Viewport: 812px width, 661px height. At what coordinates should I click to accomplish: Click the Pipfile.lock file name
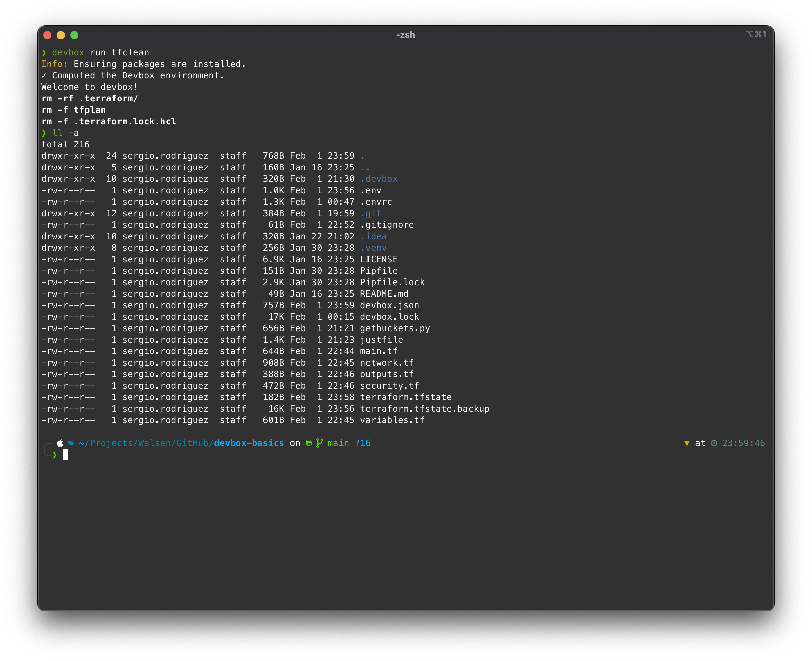tap(392, 282)
